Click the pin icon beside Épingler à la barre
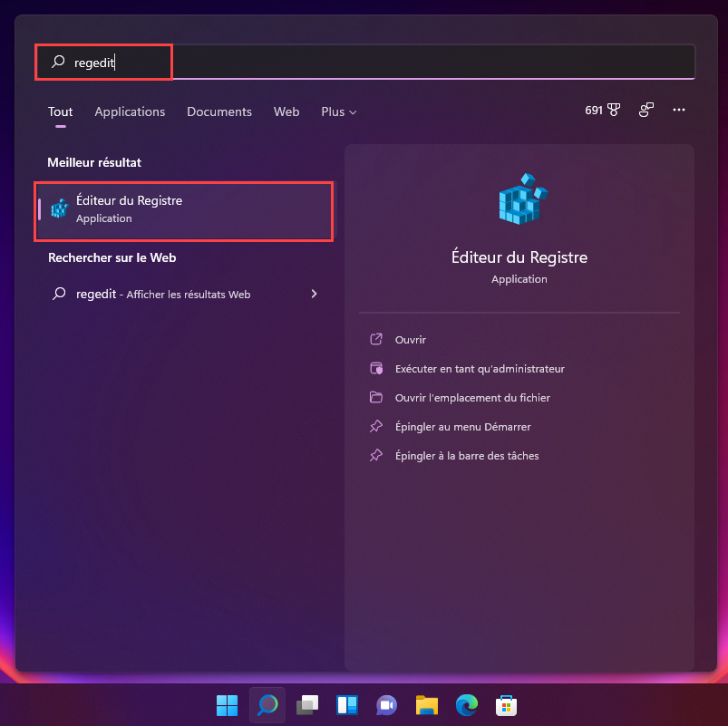This screenshot has width=728, height=726. 376,455
